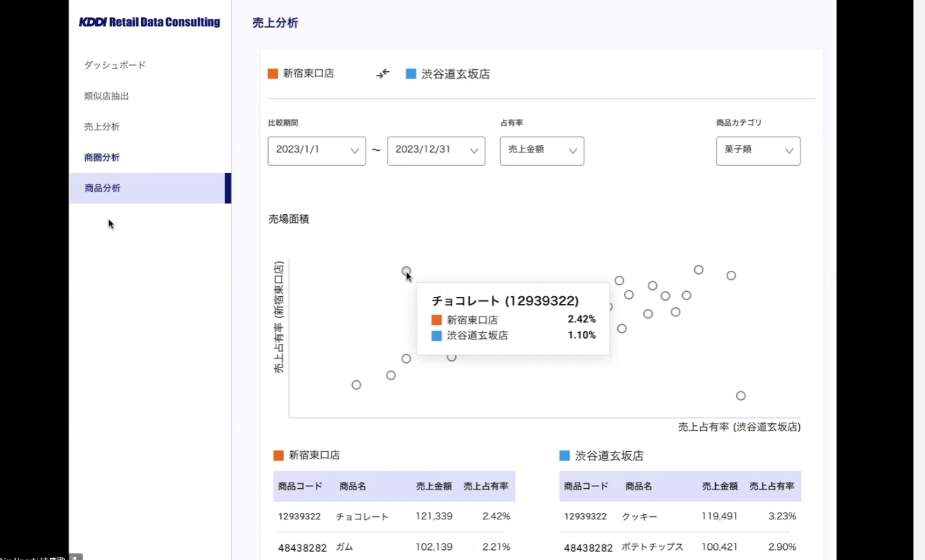Click the bottom-left-most scatter plot point

[x=357, y=385]
